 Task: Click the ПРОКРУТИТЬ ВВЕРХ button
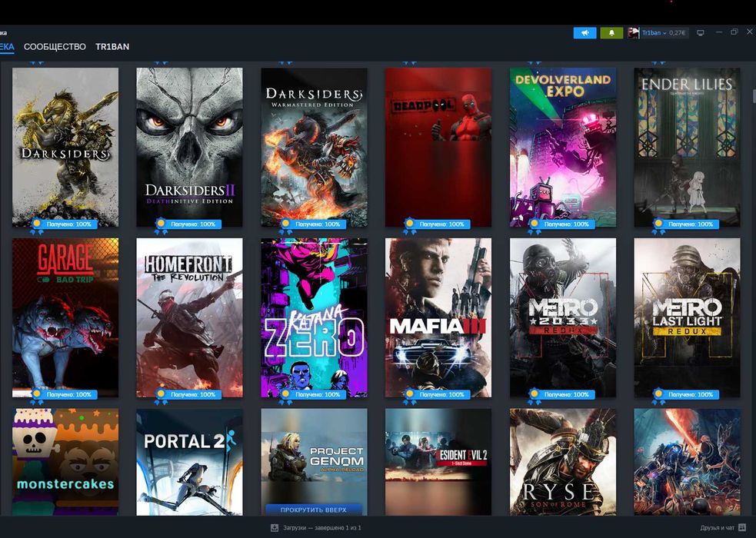(x=313, y=510)
